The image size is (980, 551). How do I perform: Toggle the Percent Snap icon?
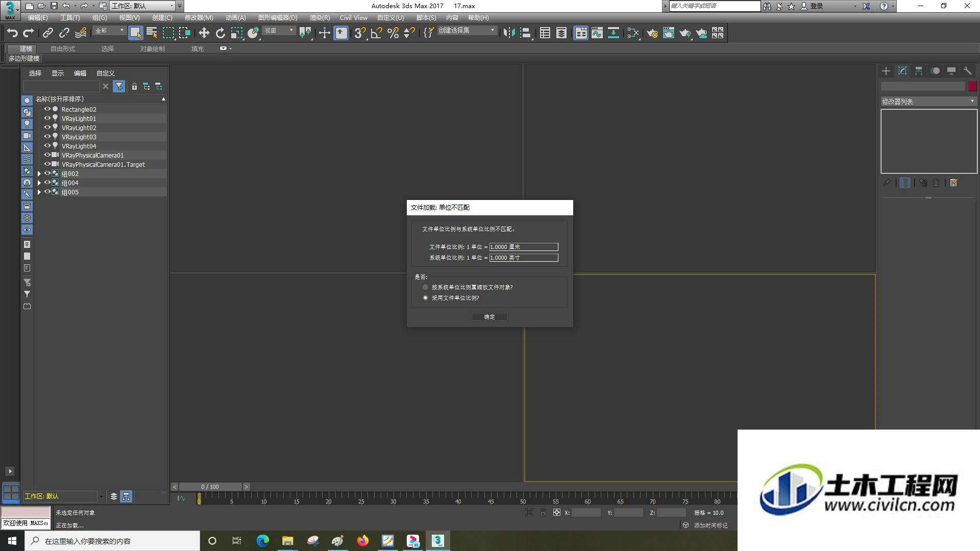click(393, 33)
